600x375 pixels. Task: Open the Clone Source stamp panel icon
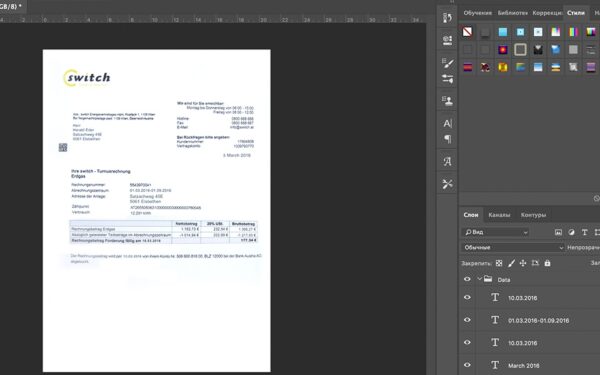point(447,101)
